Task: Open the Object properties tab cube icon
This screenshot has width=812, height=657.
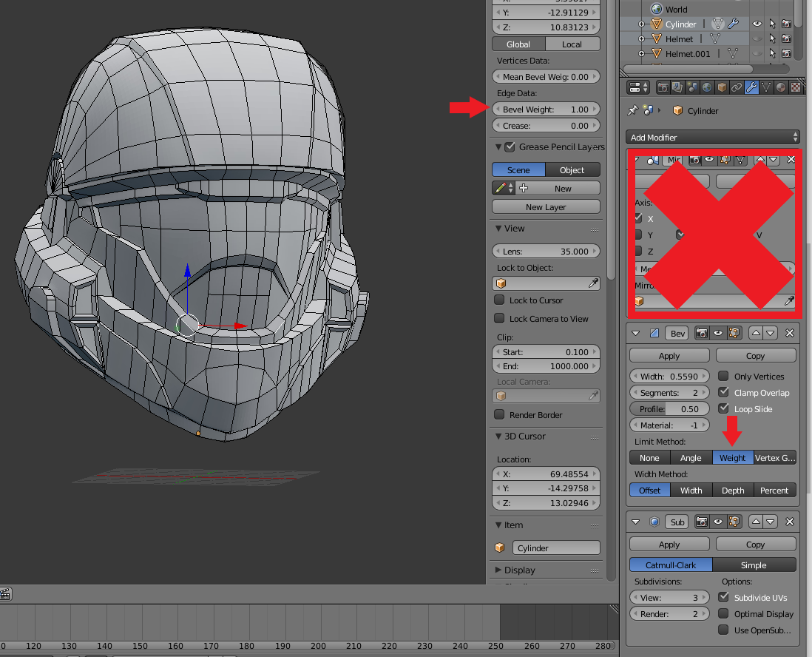Action: [x=721, y=87]
